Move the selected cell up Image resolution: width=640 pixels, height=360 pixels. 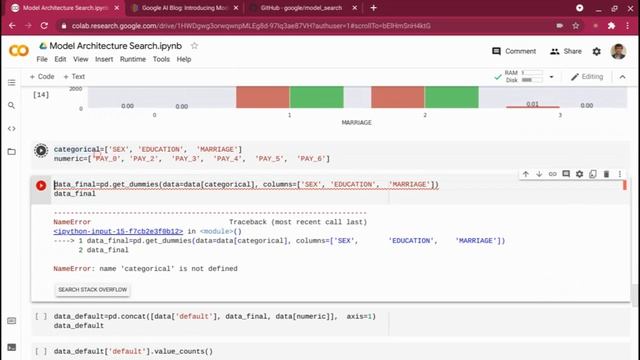(526, 174)
